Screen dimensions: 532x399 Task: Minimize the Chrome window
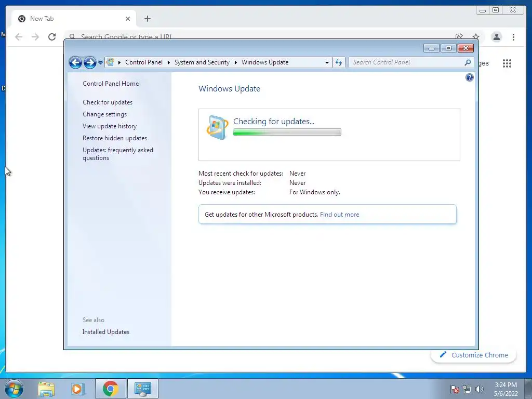(482, 10)
